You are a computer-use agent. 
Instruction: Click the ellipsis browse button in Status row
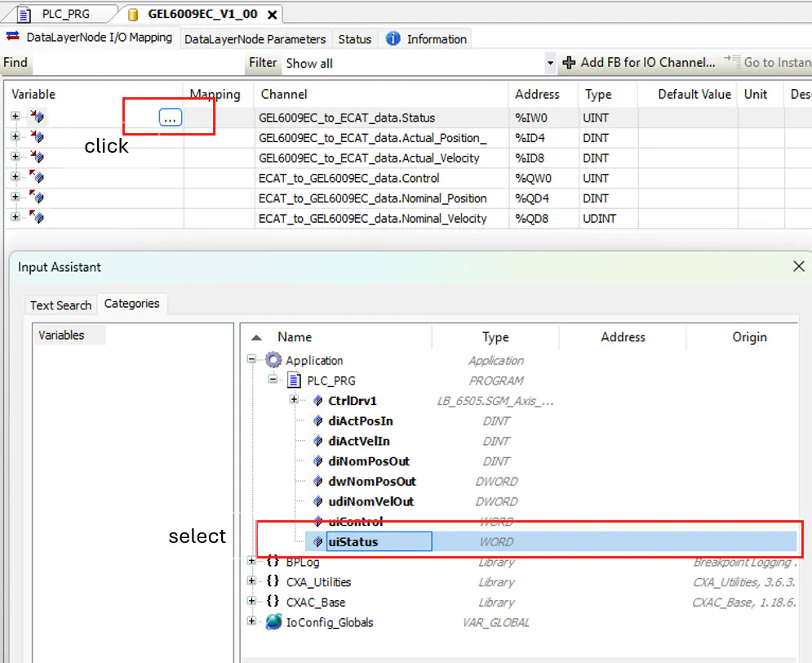tap(170, 118)
